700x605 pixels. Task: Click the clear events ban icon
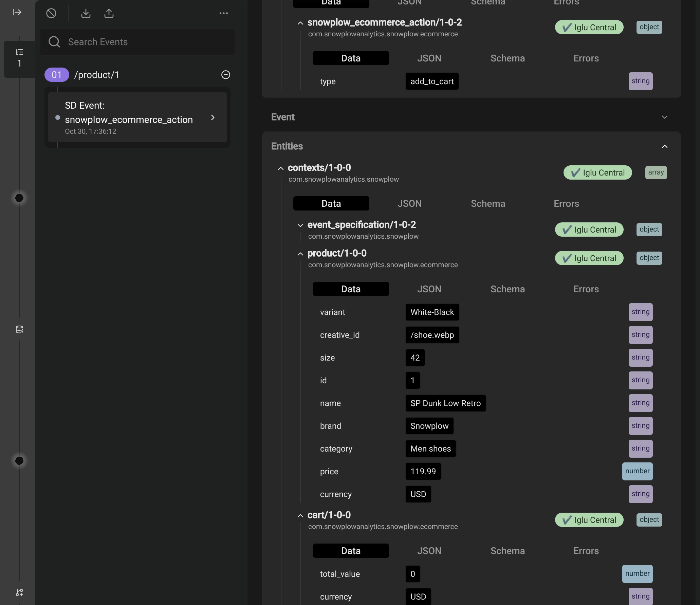[51, 13]
